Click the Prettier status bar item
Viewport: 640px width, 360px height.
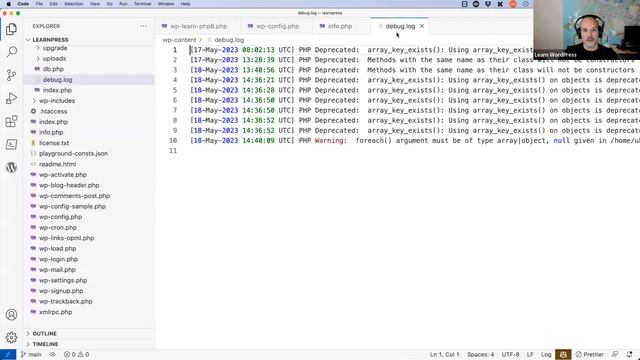click(589, 355)
